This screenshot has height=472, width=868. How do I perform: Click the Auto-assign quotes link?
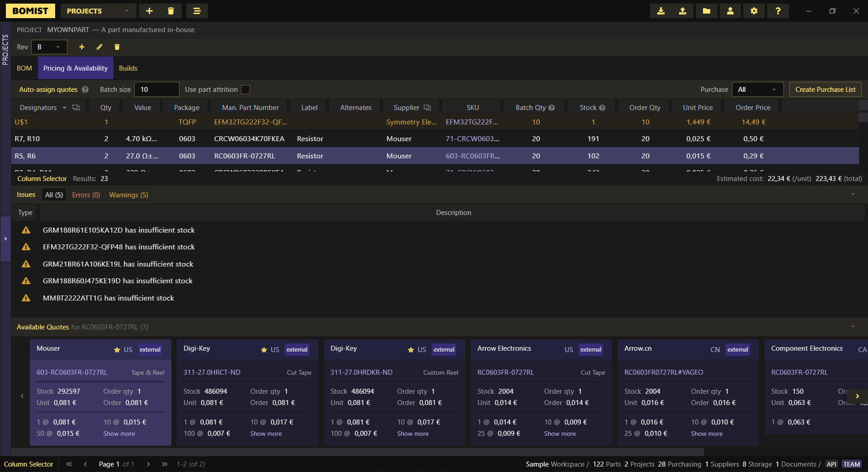[48, 90]
